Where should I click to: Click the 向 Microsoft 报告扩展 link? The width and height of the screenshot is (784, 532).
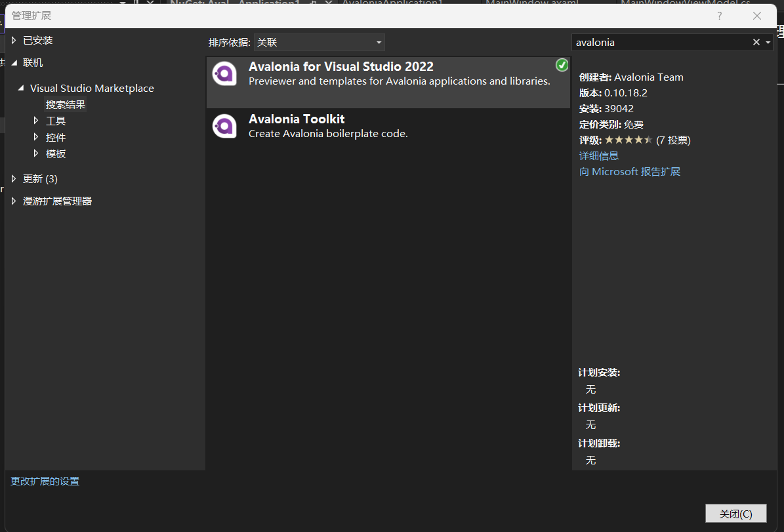(629, 171)
